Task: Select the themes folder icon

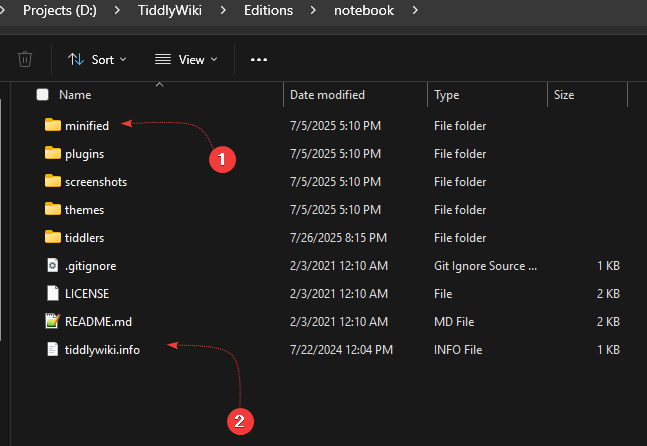Action: (x=53, y=209)
